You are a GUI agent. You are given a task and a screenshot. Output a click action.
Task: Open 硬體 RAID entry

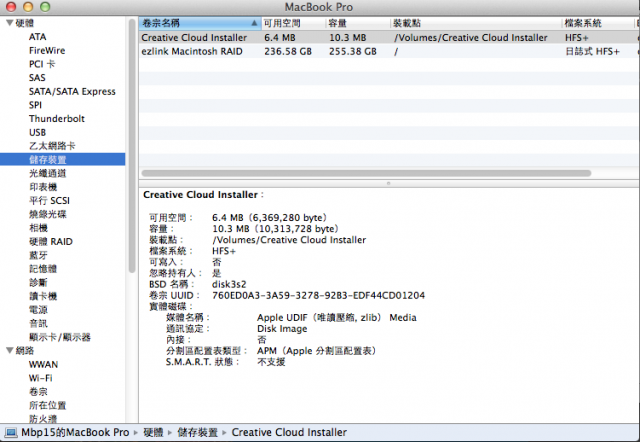[51, 241]
